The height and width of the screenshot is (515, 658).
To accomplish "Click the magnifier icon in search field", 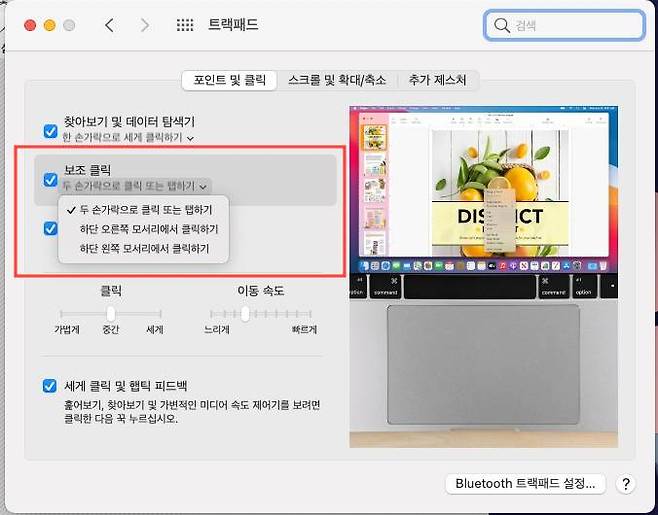I will click(501, 26).
